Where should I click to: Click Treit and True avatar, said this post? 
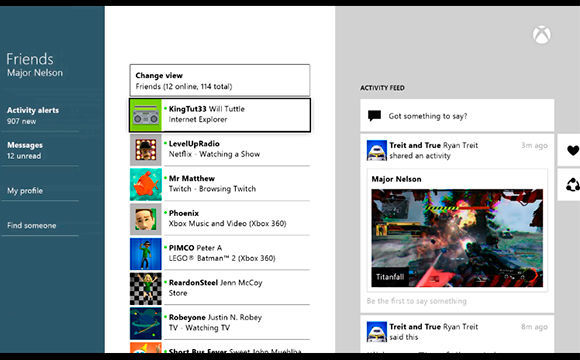(377, 332)
